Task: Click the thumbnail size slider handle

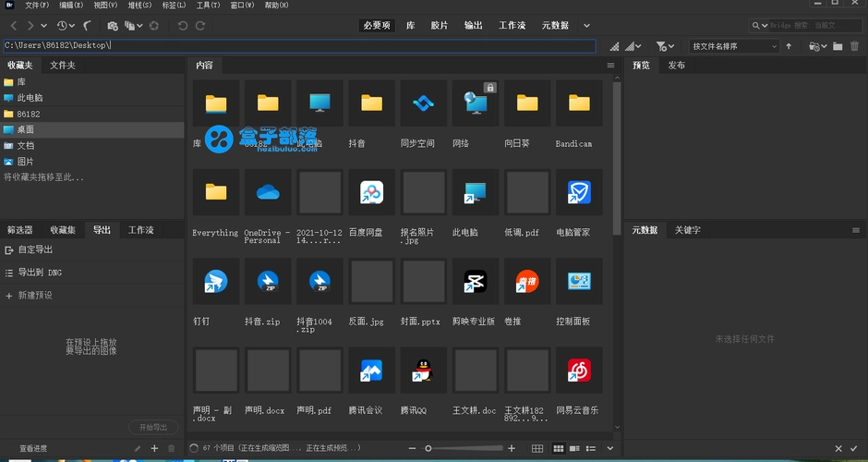Action: [x=428, y=448]
